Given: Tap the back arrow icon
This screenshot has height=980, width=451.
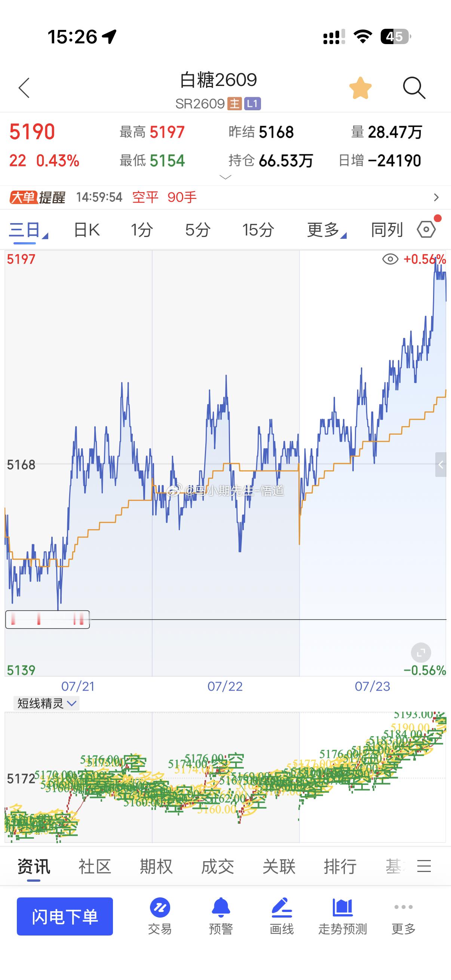Looking at the screenshot, I should [24, 88].
